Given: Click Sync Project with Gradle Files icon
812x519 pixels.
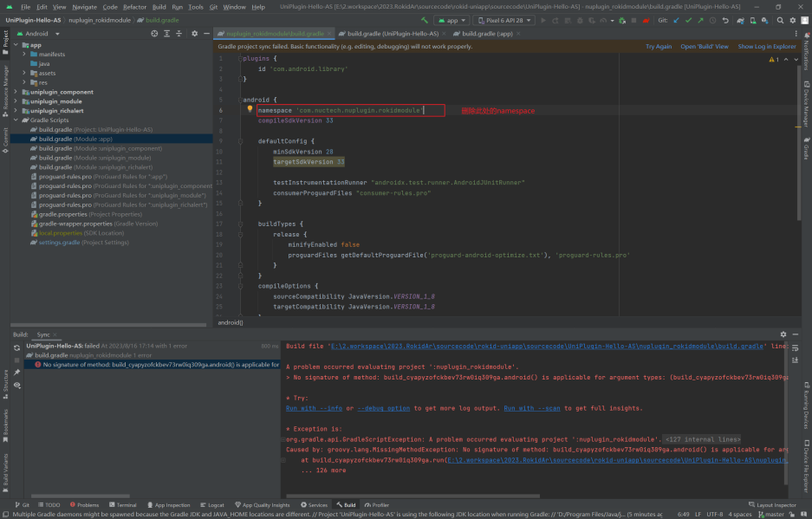Looking at the screenshot, I should (x=741, y=20).
